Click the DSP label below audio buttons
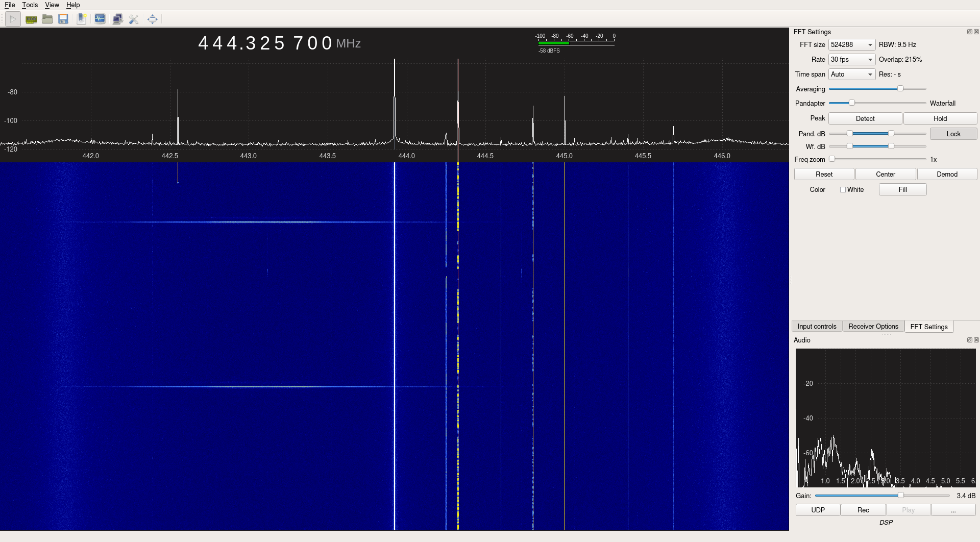Image resolution: width=980 pixels, height=542 pixels. click(x=886, y=523)
